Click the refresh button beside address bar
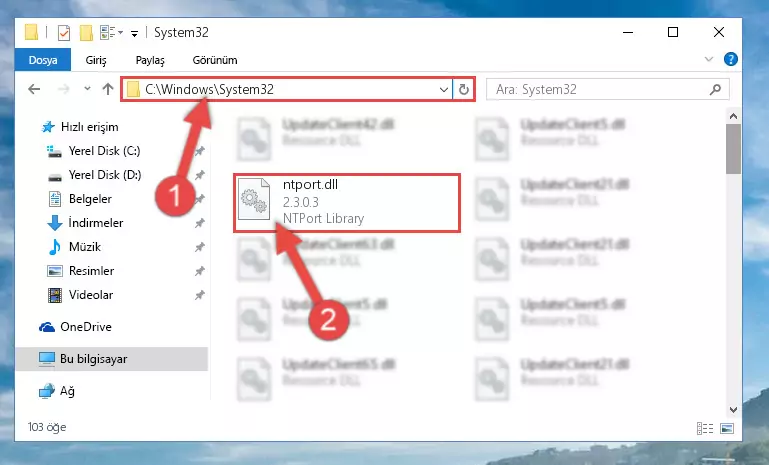 463,89
